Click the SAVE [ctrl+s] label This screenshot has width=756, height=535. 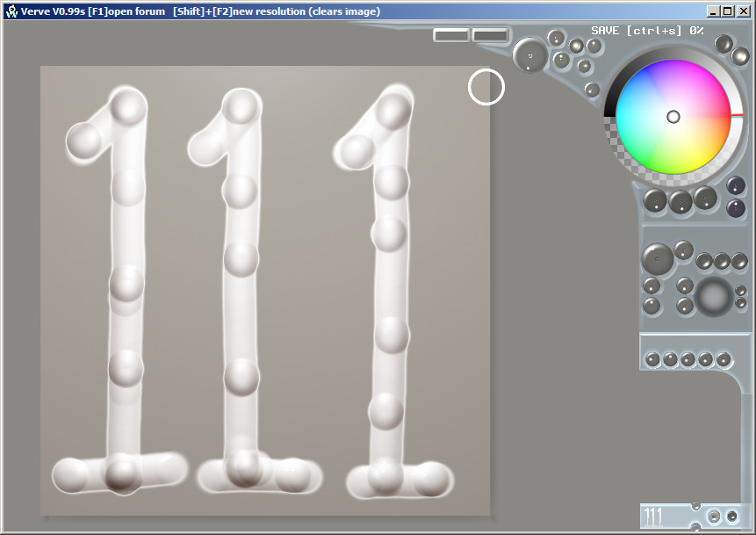tap(637, 31)
